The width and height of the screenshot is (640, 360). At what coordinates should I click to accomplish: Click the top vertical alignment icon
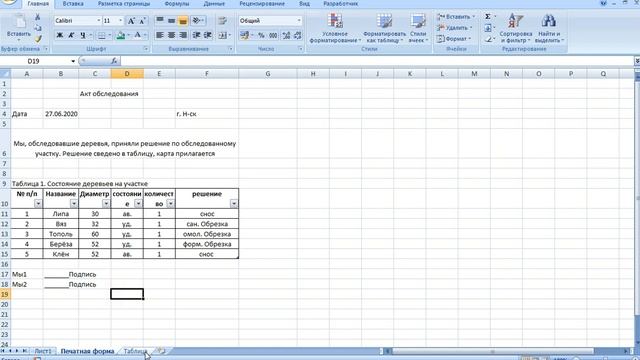pos(160,20)
